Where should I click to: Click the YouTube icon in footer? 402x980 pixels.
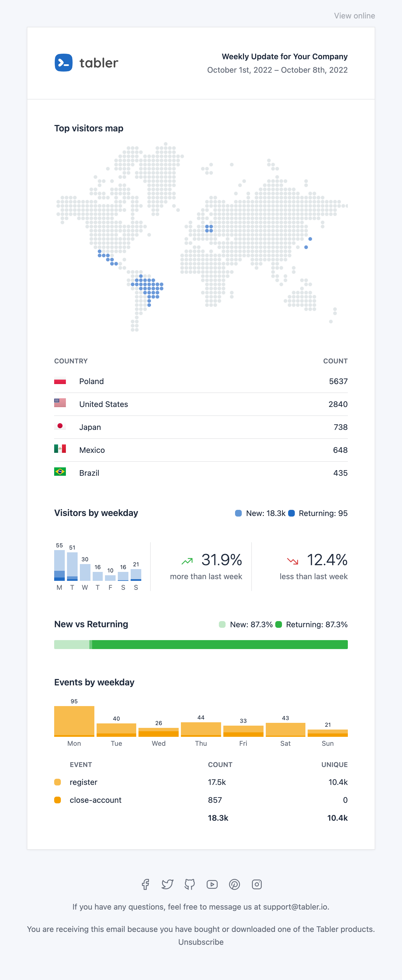point(212,884)
